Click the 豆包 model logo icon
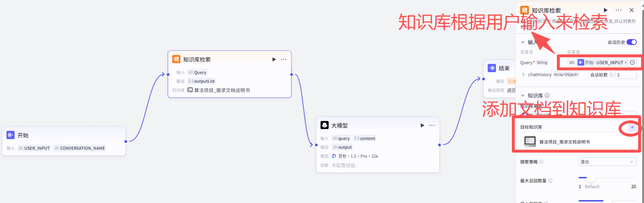This screenshot has height=203, width=644. click(334, 156)
